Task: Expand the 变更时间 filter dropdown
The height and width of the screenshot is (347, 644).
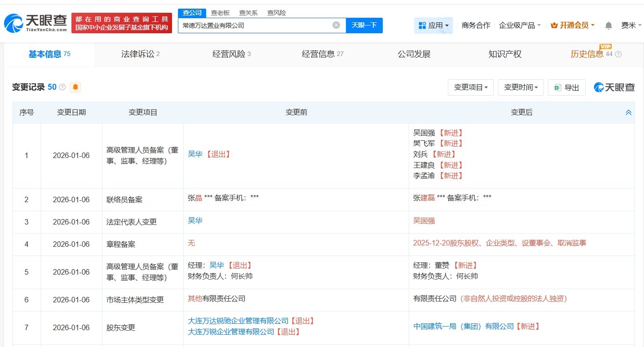Action: pyautogui.click(x=521, y=87)
